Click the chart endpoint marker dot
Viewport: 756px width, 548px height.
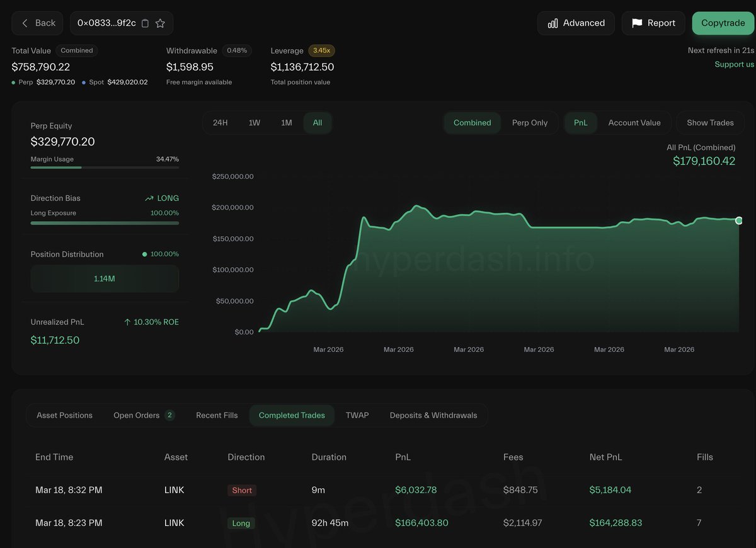738,220
